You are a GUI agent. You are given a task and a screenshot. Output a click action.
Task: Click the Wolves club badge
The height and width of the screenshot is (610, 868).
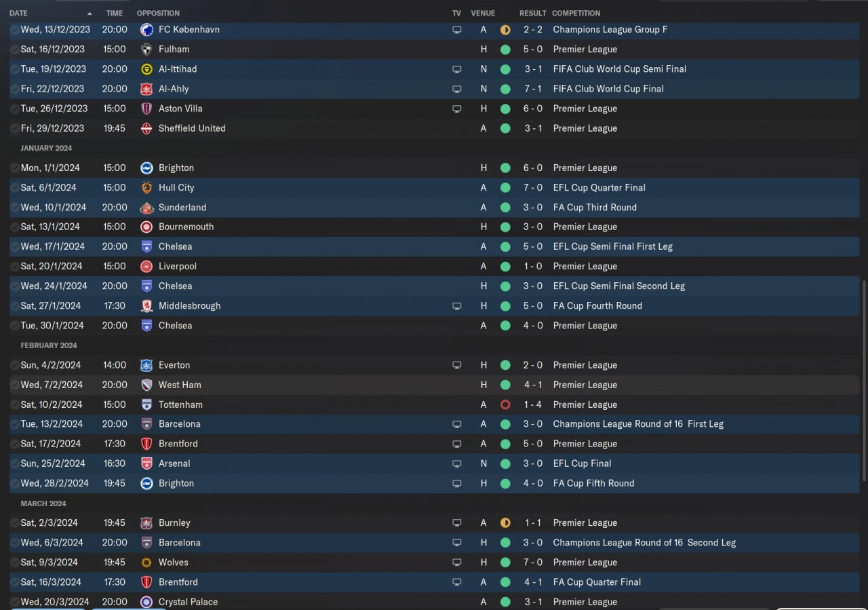[146, 563]
